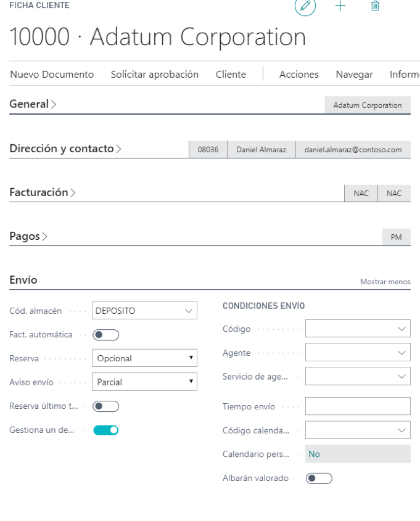The height and width of the screenshot is (521, 420).
Task: Expand the Pagos section
Action: (28, 236)
